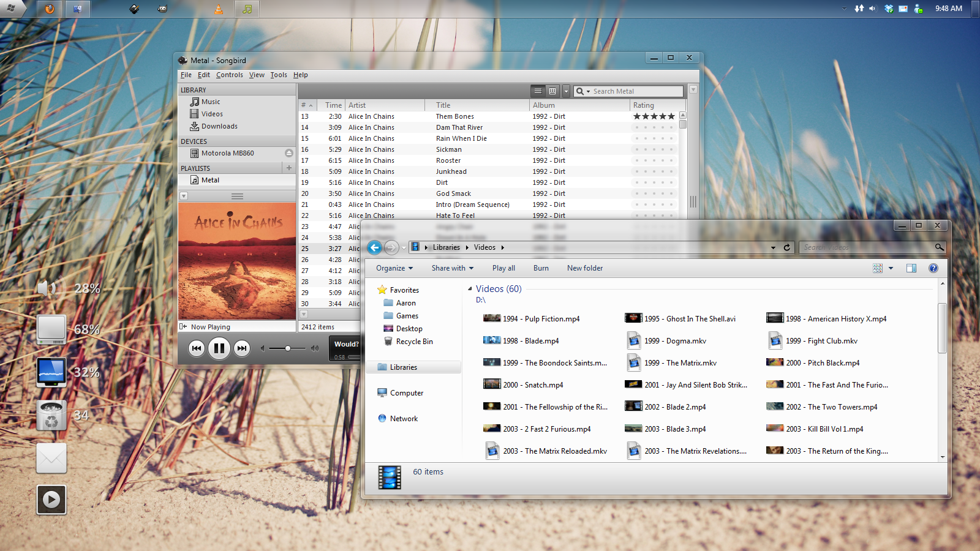980x551 pixels.
Task: Select 1999 - Fight Club.mkv file
Action: (813, 341)
